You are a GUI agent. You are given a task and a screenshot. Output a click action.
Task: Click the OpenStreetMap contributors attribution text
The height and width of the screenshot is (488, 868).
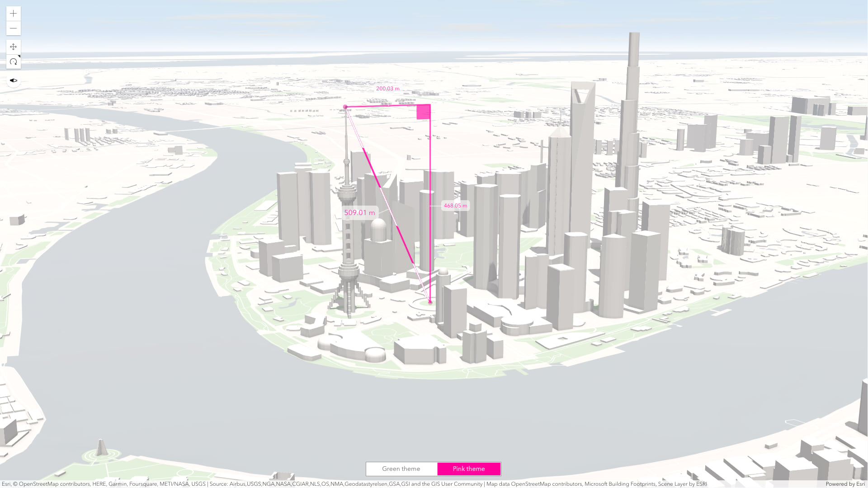point(54,484)
